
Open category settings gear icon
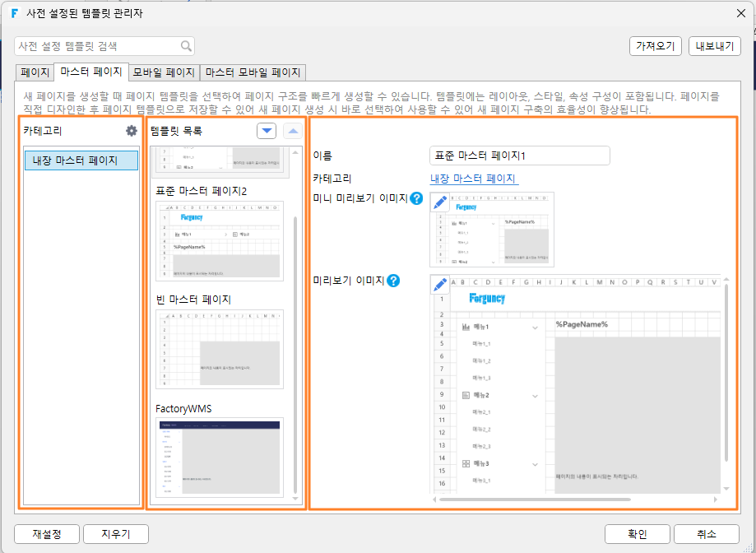[131, 131]
